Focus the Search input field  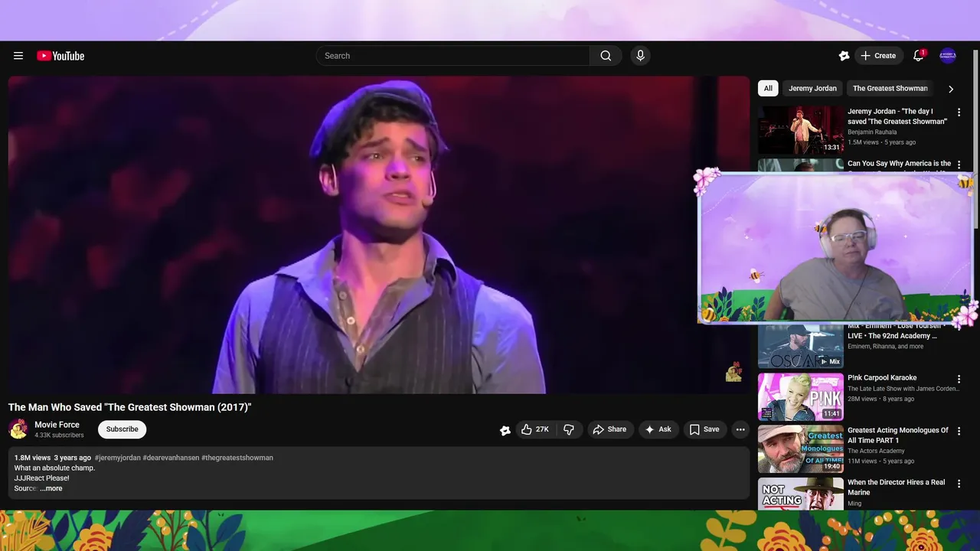[x=452, y=56]
